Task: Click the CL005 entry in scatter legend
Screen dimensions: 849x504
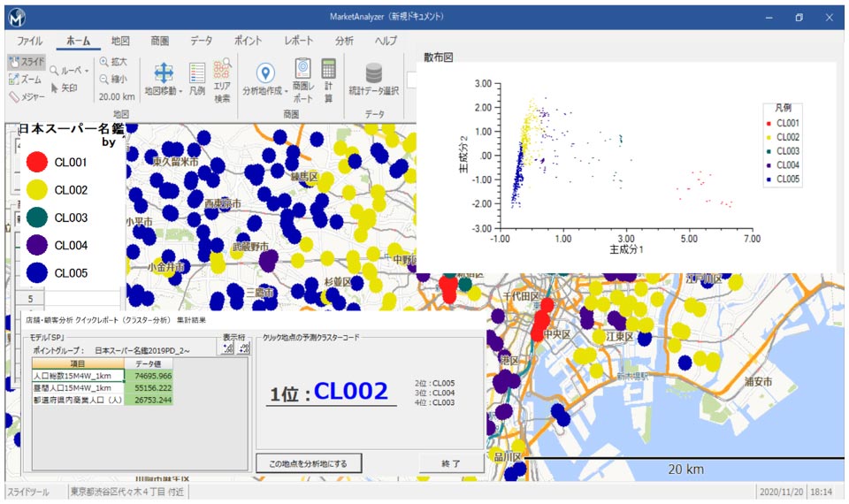Action: (783, 179)
